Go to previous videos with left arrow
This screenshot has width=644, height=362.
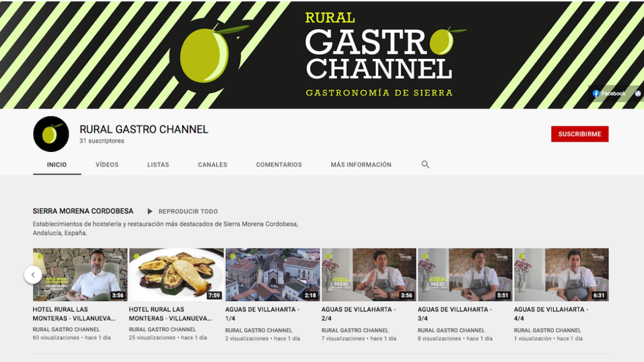tap(33, 274)
